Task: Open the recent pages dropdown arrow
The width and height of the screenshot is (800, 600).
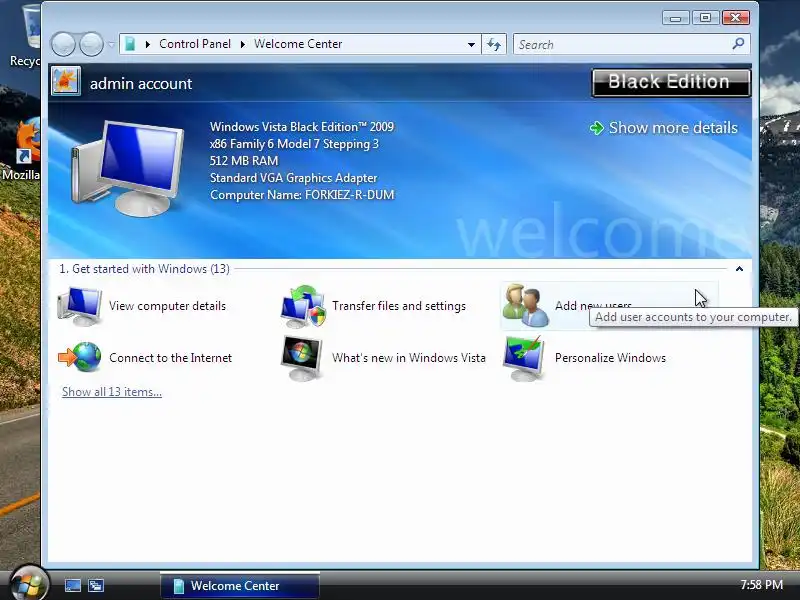Action: pyautogui.click(x=111, y=44)
